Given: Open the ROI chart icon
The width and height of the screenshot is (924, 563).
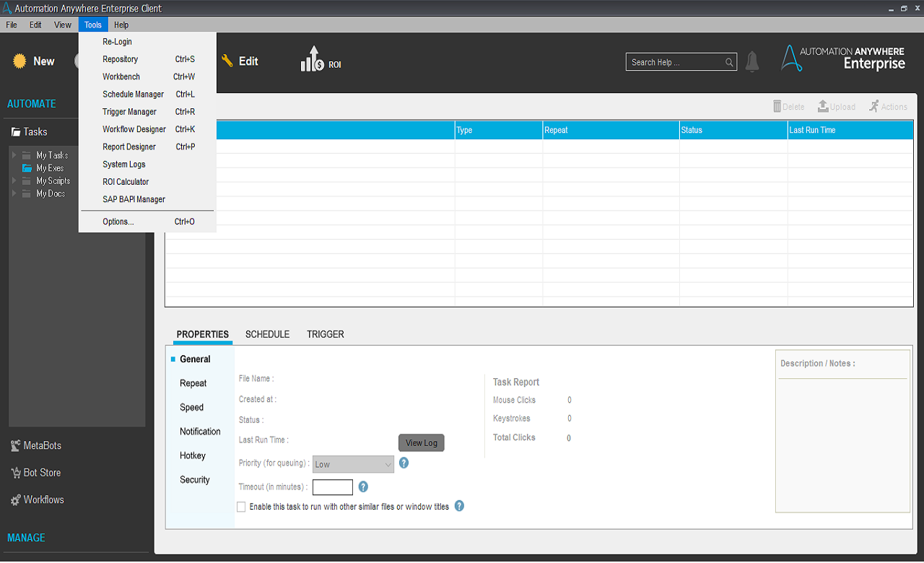Looking at the screenshot, I should [x=313, y=60].
